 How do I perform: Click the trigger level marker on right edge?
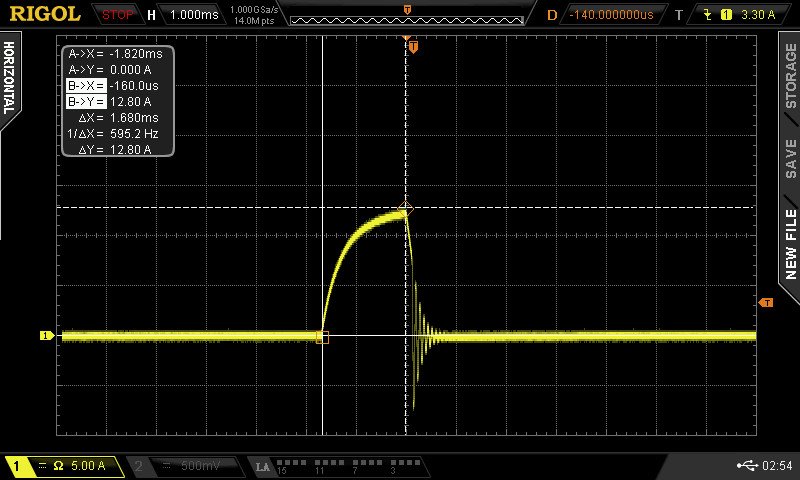tap(766, 302)
